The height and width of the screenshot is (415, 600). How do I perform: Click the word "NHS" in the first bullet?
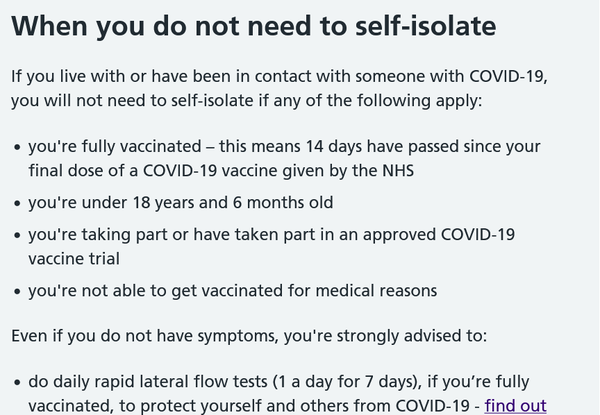[397, 170]
